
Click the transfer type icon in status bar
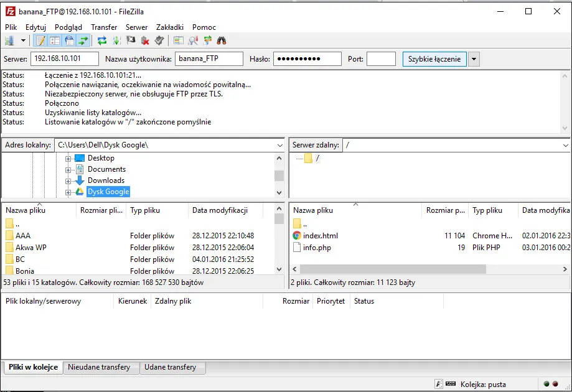439,384
